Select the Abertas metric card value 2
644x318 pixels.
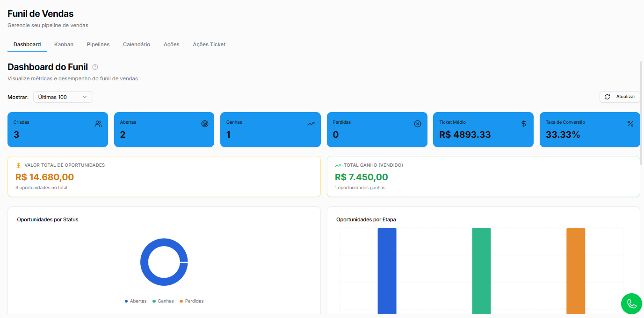click(123, 135)
